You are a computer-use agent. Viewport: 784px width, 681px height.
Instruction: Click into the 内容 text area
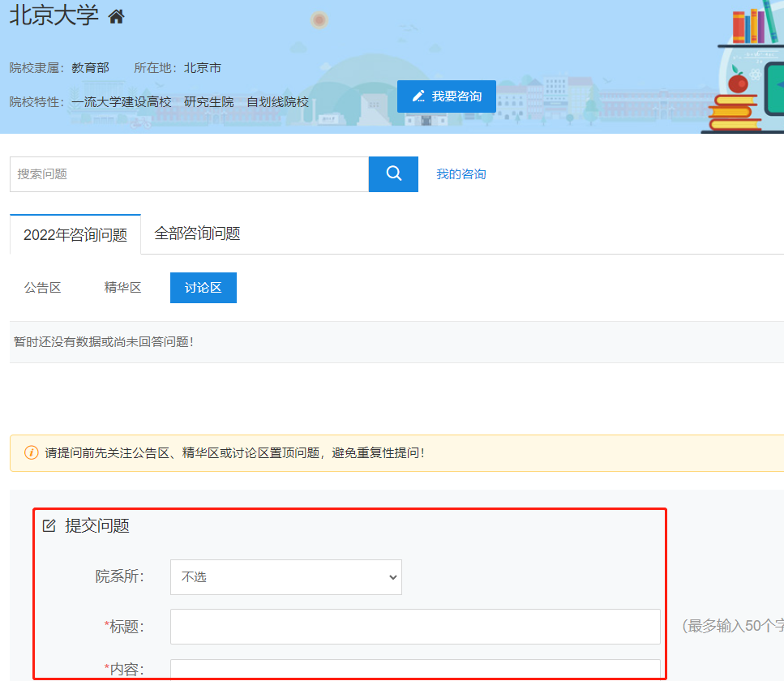pos(415,669)
